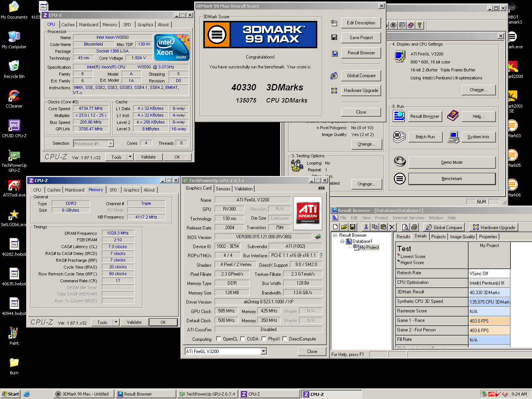Click the print preview icon in Result Browser toolbar
532x399 pixels.
(x=405, y=227)
